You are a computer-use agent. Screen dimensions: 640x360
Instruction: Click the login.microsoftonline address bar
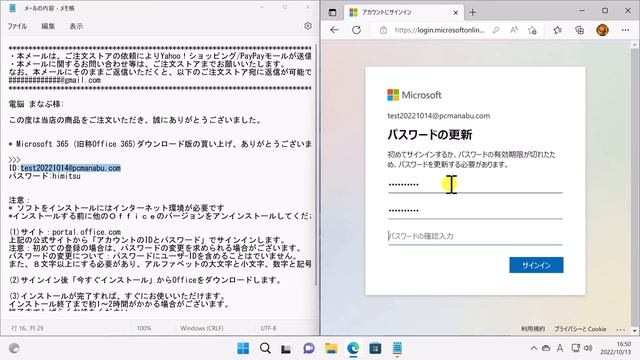[x=439, y=30]
